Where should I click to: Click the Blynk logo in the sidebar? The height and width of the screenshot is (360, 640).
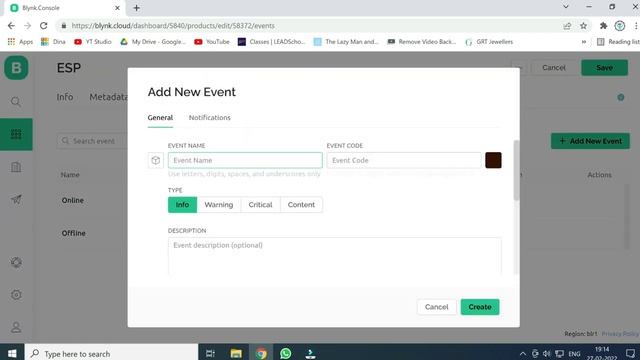pyautogui.click(x=16, y=68)
